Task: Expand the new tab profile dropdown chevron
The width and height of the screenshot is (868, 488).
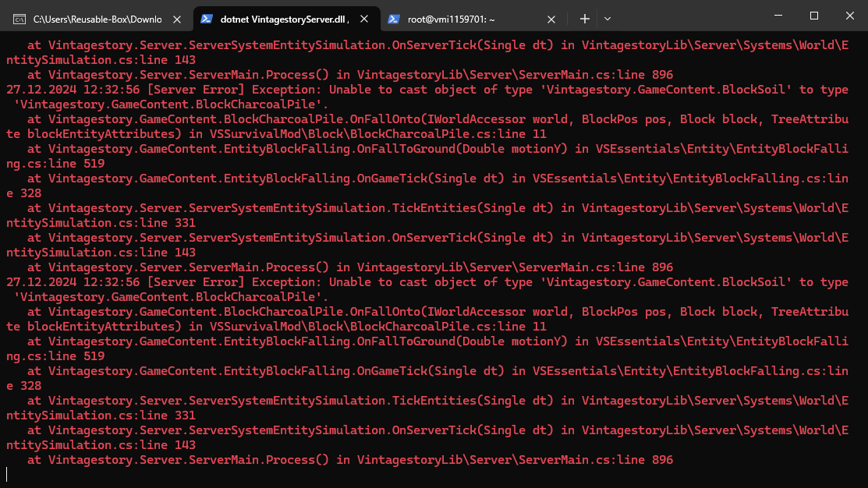Action: [608, 19]
